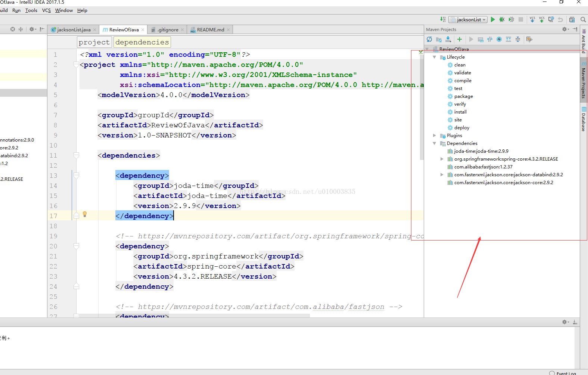The height and width of the screenshot is (375, 588).
Task: Click the Make Project build icon
Action: click(x=442, y=19)
